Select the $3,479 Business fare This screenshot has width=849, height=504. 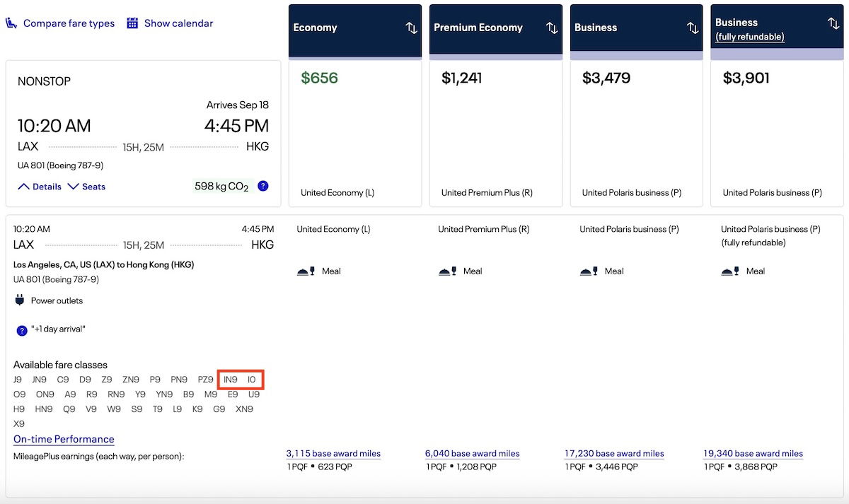pos(637,134)
